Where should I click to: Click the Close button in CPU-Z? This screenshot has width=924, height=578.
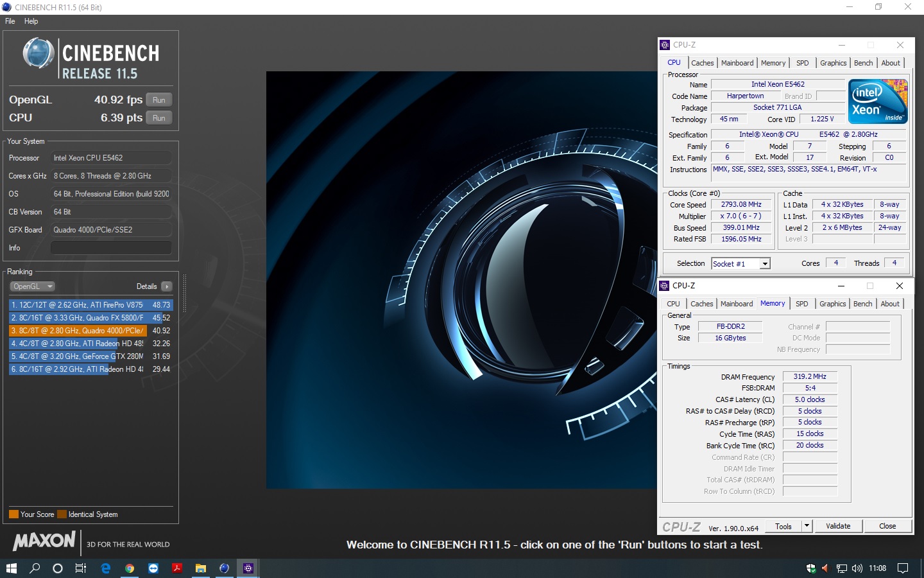(887, 527)
